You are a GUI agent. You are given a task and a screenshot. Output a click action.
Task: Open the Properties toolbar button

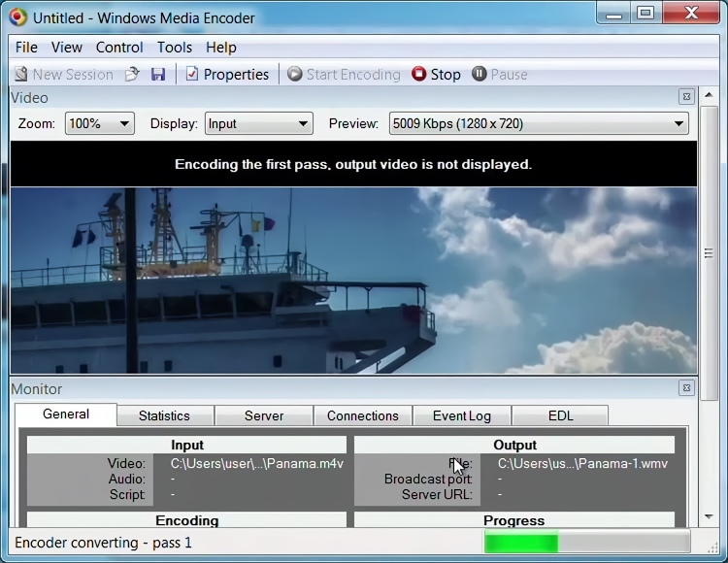pos(227,75)
